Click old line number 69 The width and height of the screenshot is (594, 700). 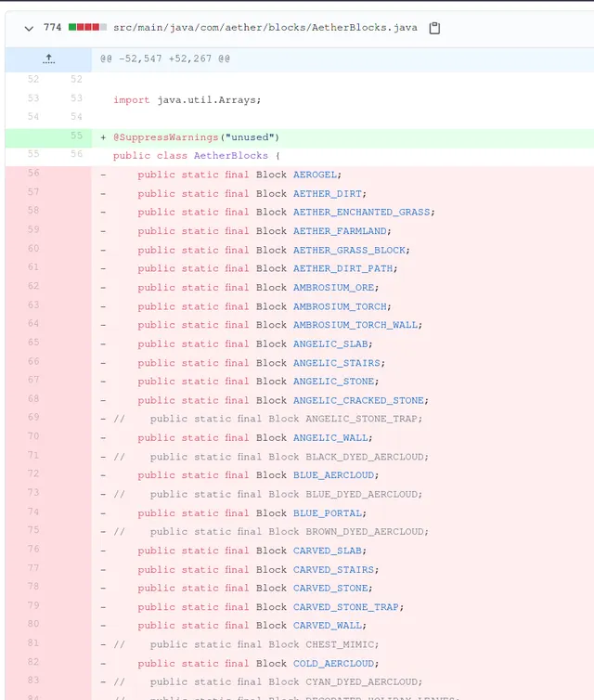click(33, 417)
